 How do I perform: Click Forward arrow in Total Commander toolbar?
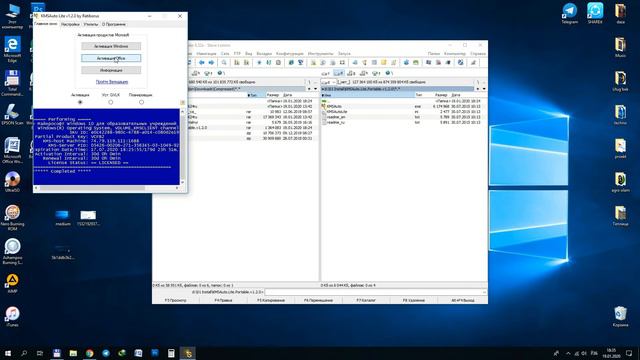point(211,62)
